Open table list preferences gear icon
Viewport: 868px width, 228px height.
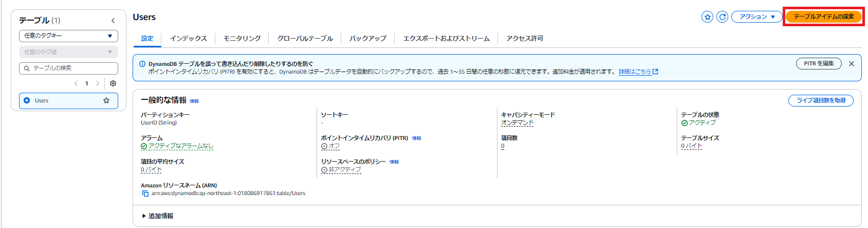113,83
